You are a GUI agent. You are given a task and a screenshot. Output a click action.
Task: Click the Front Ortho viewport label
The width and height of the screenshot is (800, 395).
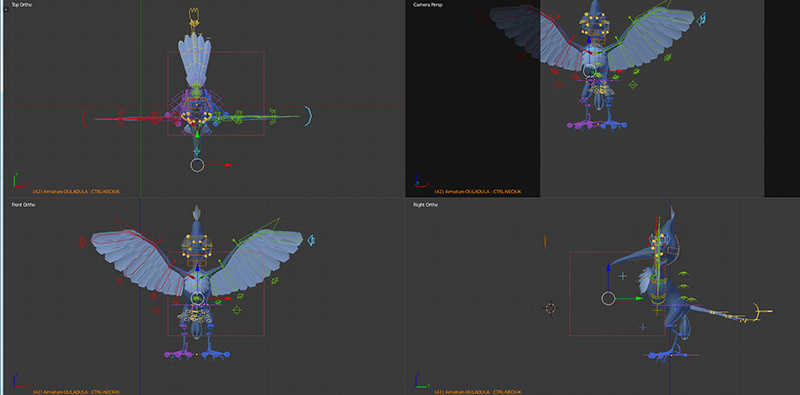pyautogui.click(x=23, y=205)
